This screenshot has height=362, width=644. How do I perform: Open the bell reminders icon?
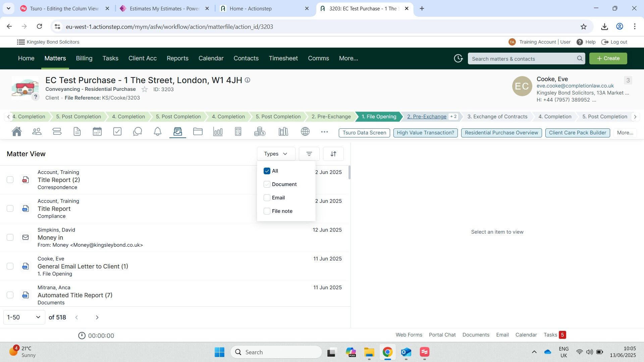158,132
